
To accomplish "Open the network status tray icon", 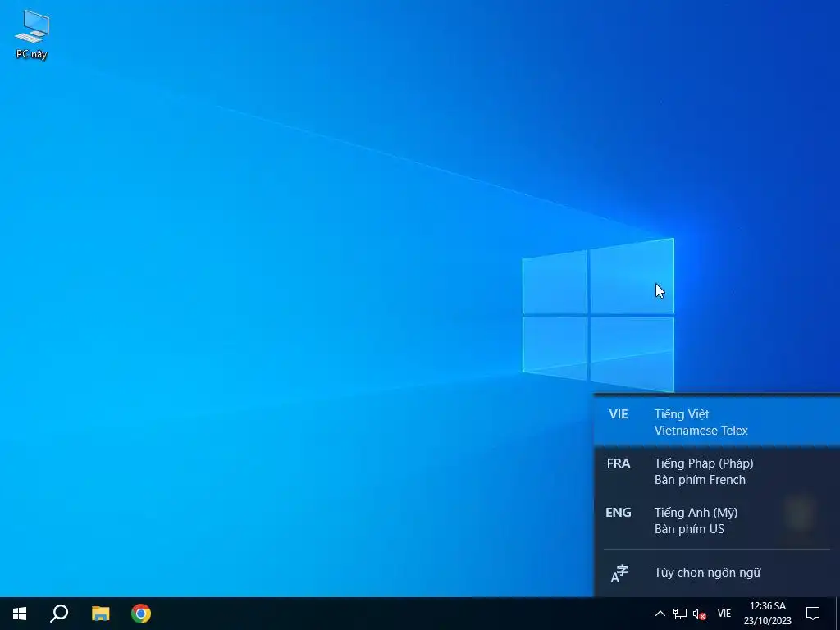I will 680,614.
